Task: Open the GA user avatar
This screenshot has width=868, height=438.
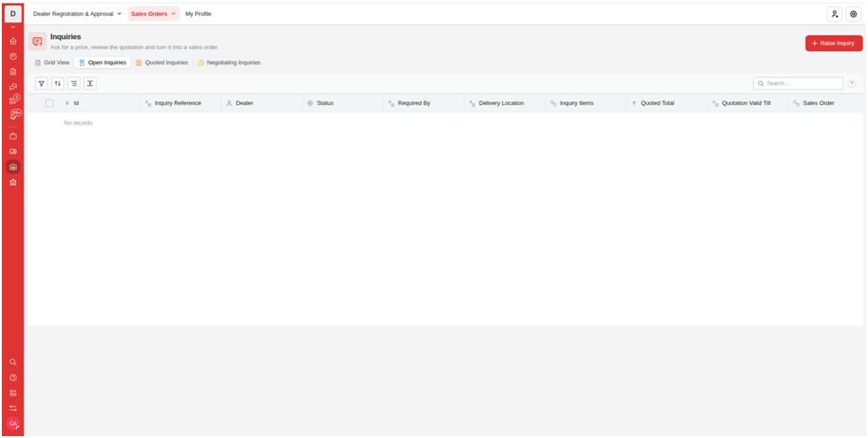Action: (13, 423)
